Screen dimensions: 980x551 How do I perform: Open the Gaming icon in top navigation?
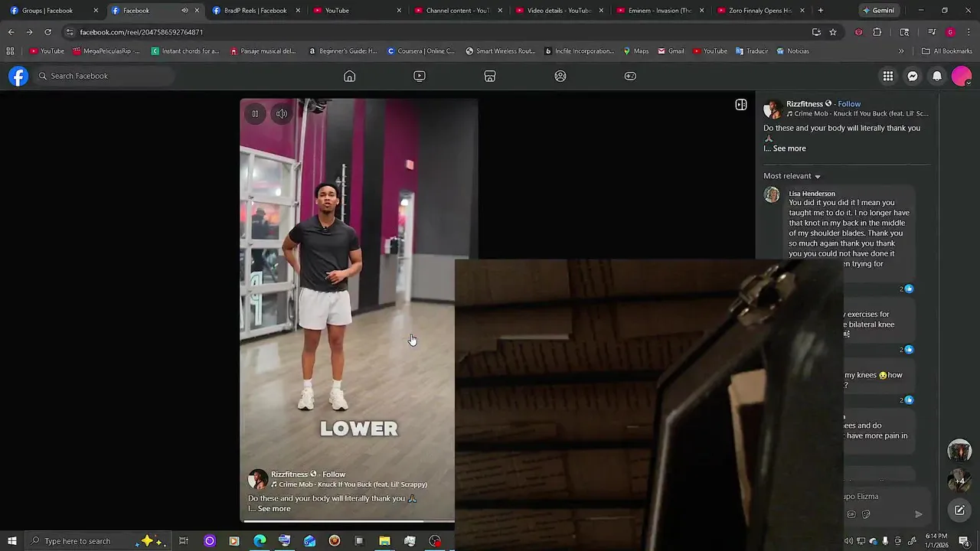point(630,76)
